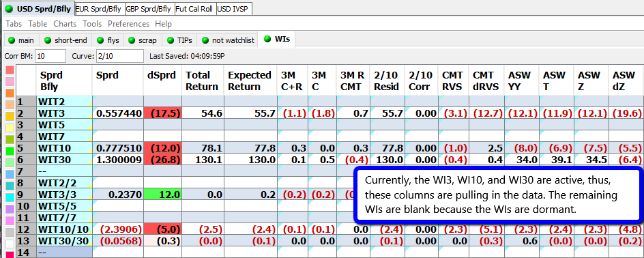Pick the gold-yellow color swatch beside row 2
The height and width of the screenshot is (258, 644).
pyautogui.click(x=10, y=116)
